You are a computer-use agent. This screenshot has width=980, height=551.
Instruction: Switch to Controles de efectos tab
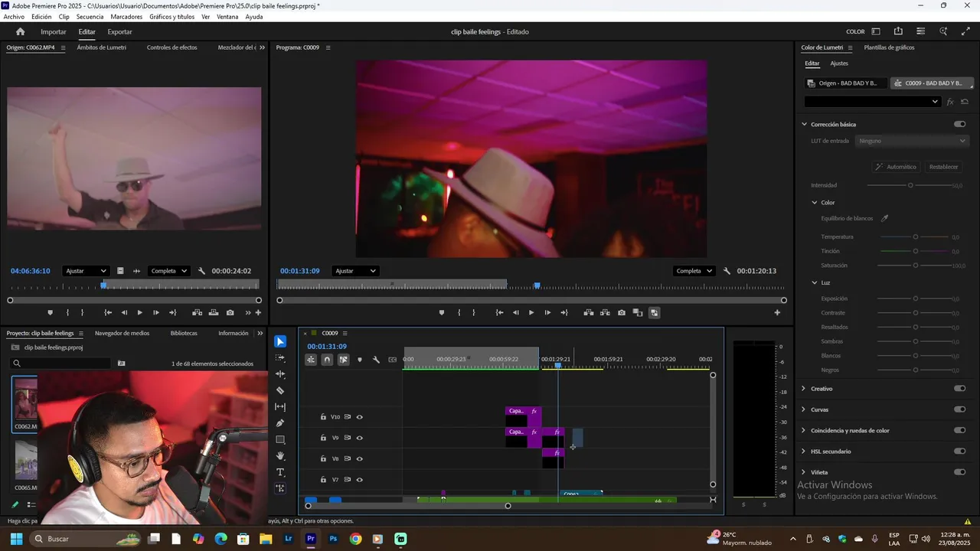pos(172,47)
